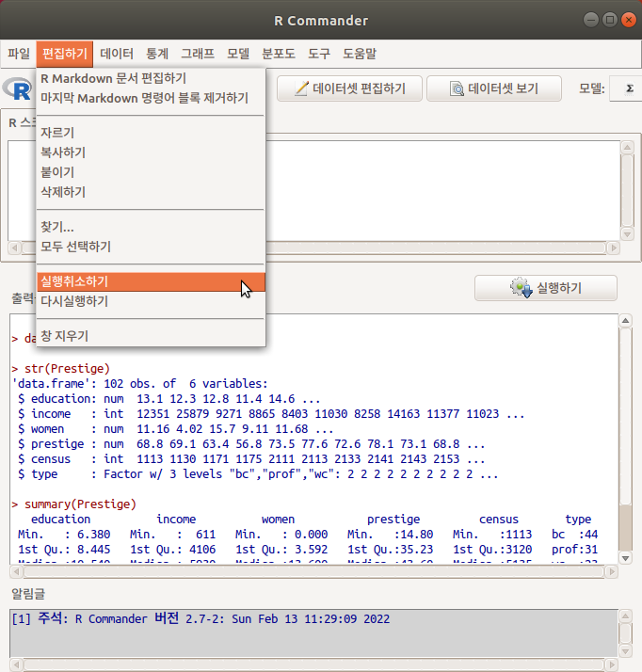The height and width of the screenshot is (672, 642).
Task: Click the 데이터셋 보기 button
Action: pyautogui.click(x=494, y=88)
